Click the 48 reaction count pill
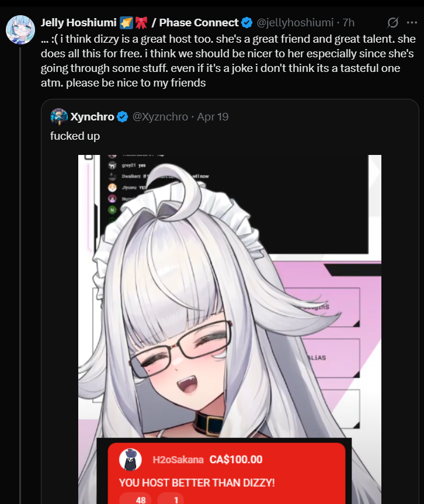Viewport: 424px width, 504px height. click(x=135, y=499)
